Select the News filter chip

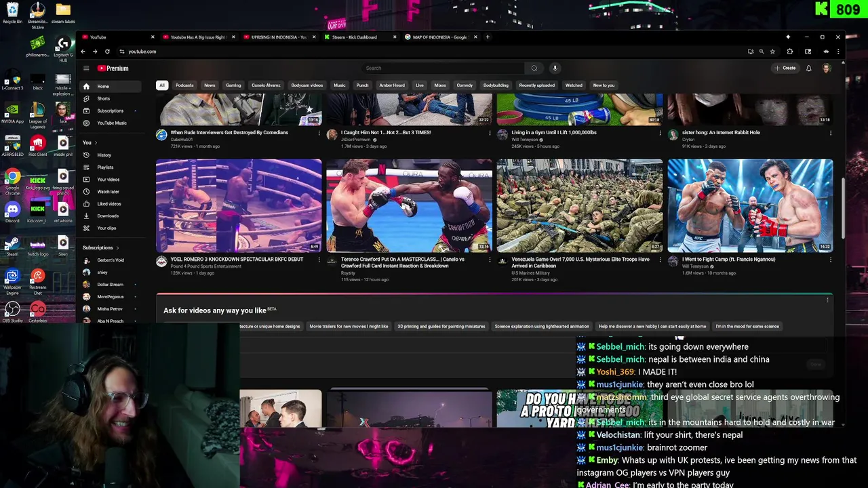(210, 85)
